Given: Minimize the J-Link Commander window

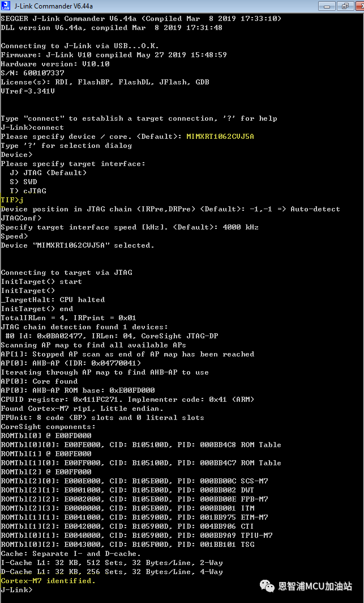Looking at the screenshot, I should [x=328, y=6].
